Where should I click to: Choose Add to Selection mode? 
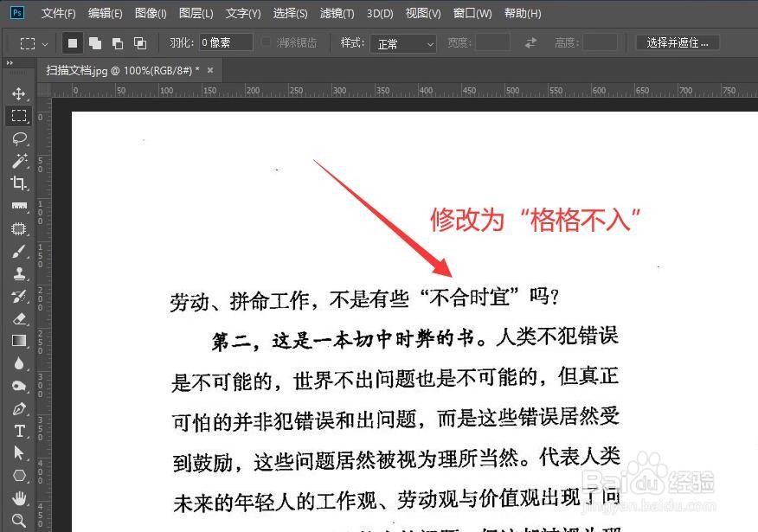pos(95,43)
